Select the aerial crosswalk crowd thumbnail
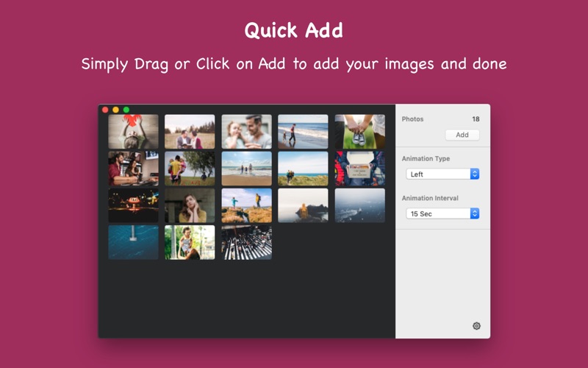Screen dimensions: 588x368 click(x=246, y=242)
